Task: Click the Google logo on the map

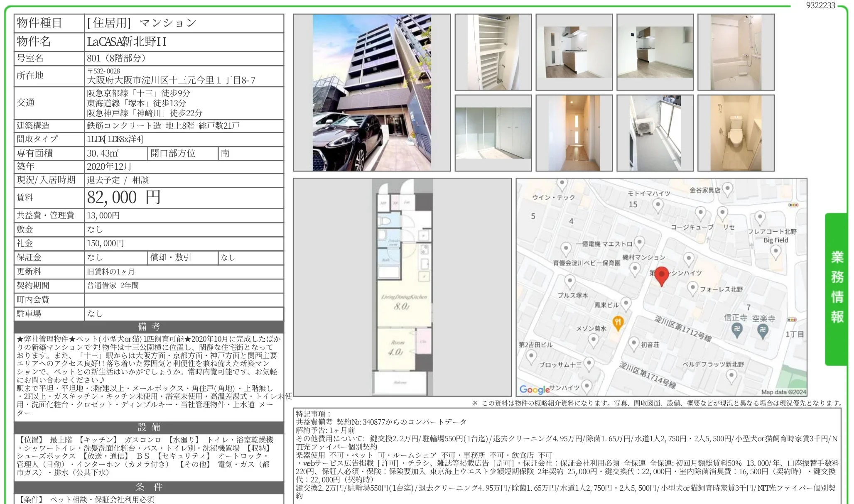Action: tap(535, 389)
